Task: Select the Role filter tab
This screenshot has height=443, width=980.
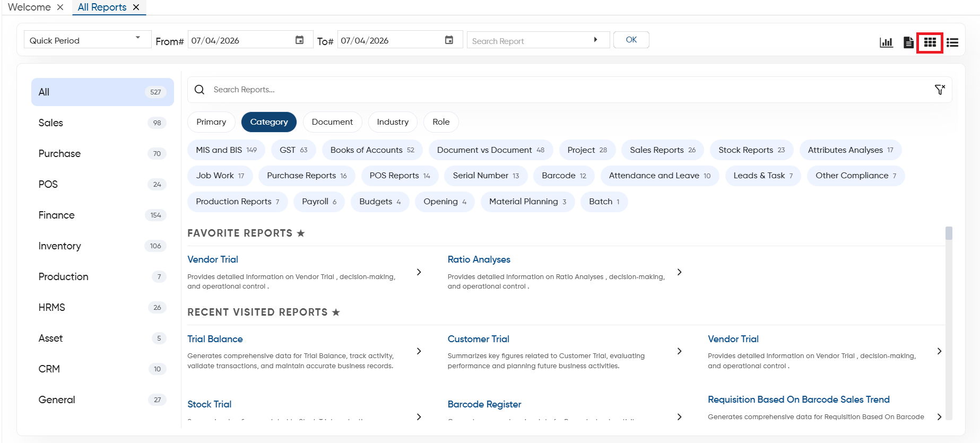Action: point(441,122)
